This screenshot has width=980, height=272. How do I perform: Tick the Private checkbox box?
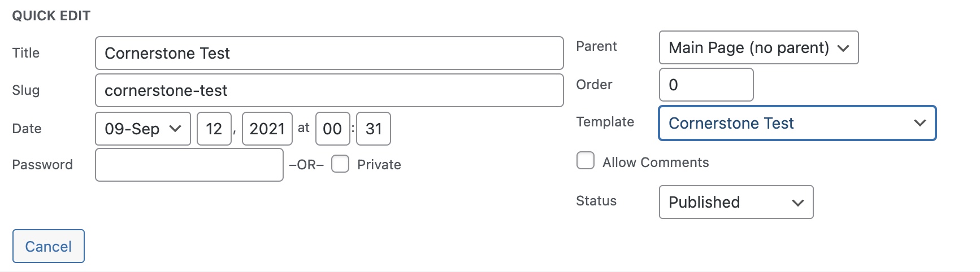[340, 164]
